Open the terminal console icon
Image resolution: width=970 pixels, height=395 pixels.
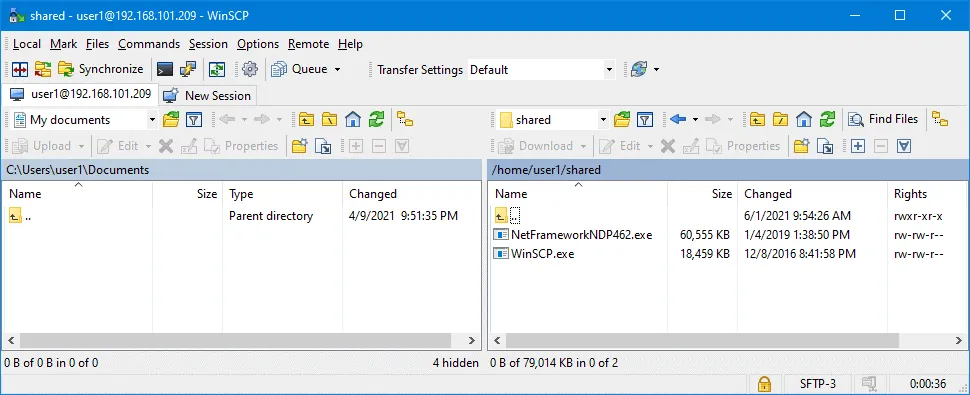(165, 69)
